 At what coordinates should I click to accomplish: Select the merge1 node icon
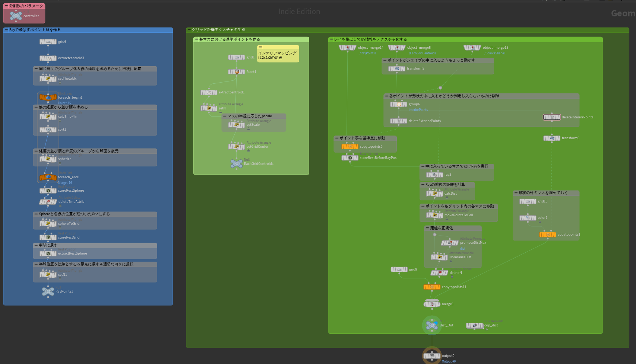[432, 304]
